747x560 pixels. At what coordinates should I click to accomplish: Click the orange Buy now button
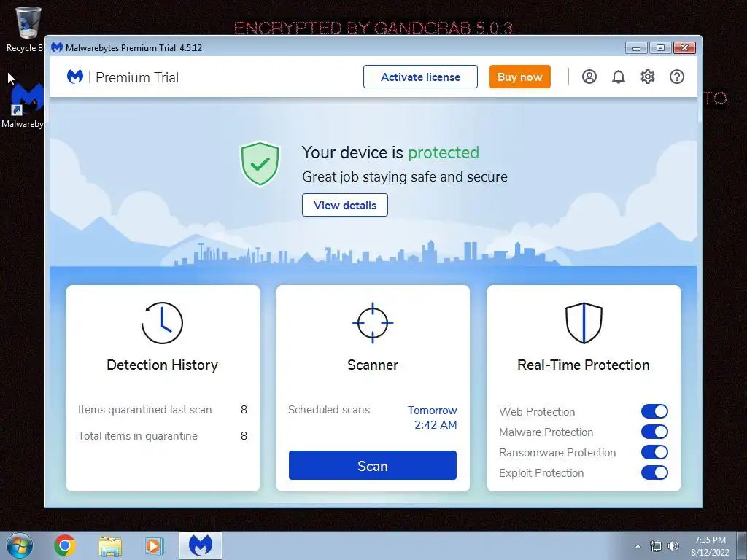click(x=519, y=77)
